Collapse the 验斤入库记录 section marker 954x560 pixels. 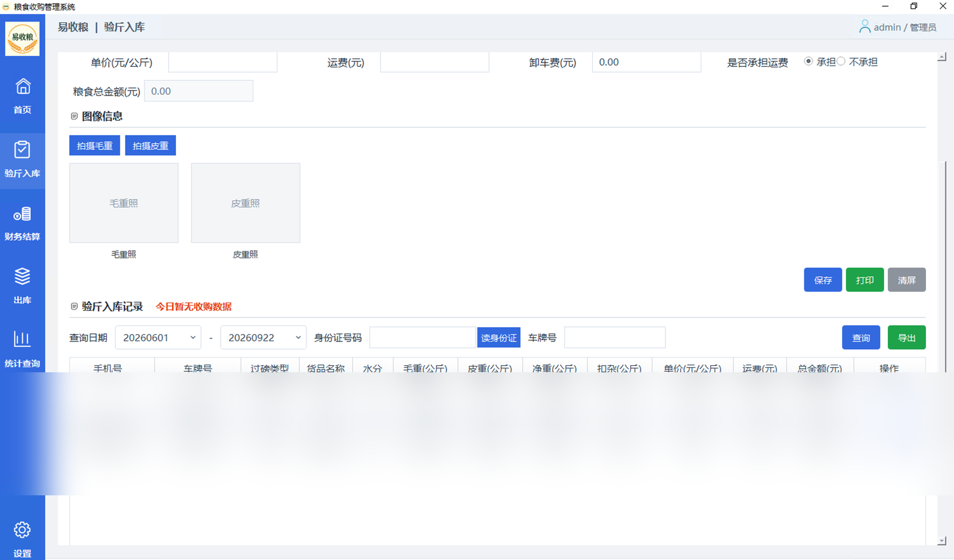point(75,306)
